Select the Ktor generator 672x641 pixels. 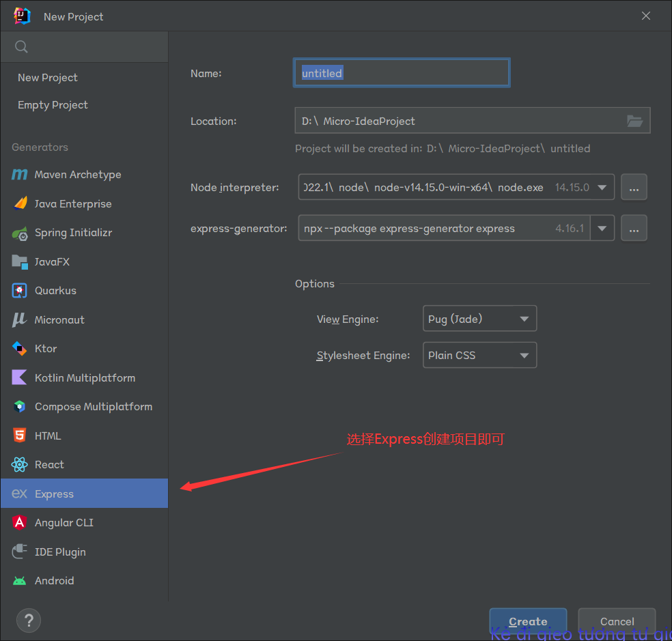[x=84, y=348]
